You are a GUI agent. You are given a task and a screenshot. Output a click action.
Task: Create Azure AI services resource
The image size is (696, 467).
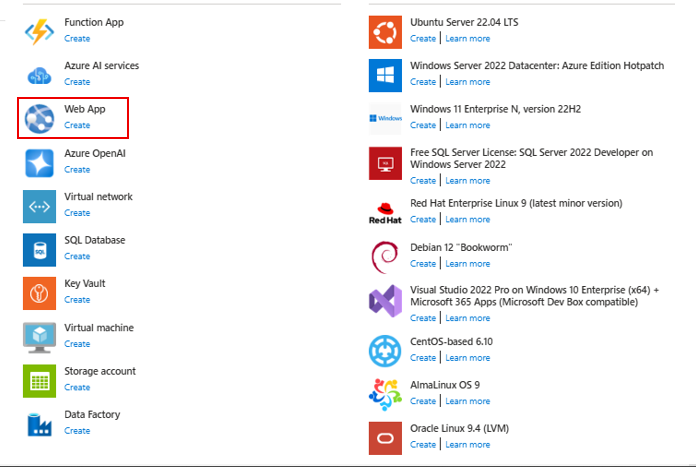pos(77,82)
